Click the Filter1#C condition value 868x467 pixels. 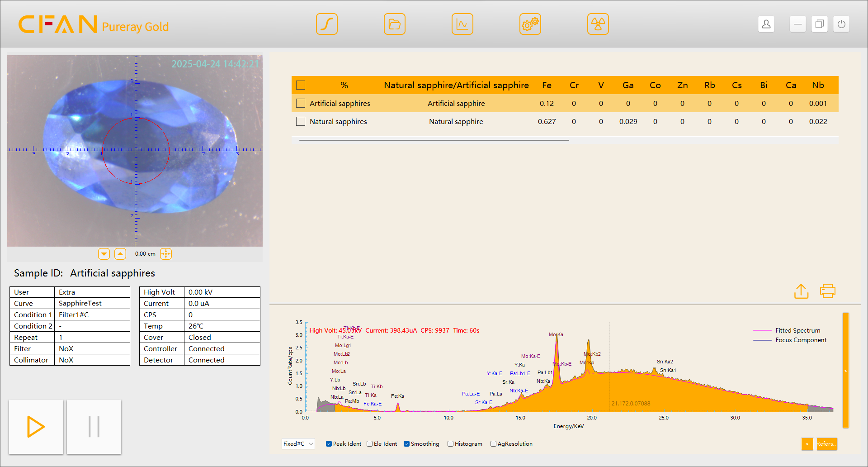tap(74, 315)
